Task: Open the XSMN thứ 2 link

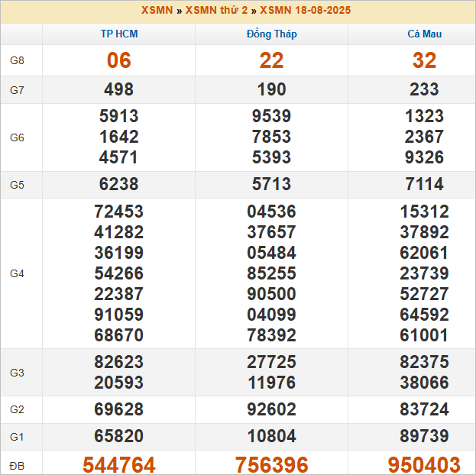Action: (217, 11)
